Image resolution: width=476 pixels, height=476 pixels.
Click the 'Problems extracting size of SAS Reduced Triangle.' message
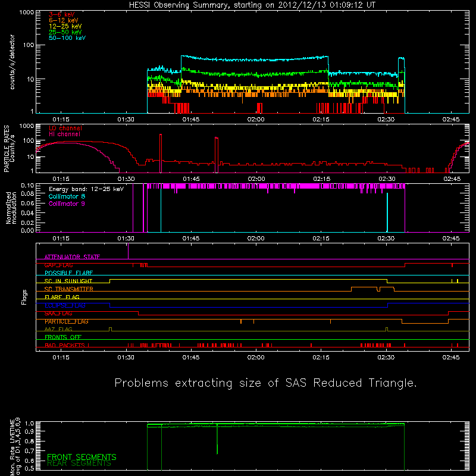point(265,383)
